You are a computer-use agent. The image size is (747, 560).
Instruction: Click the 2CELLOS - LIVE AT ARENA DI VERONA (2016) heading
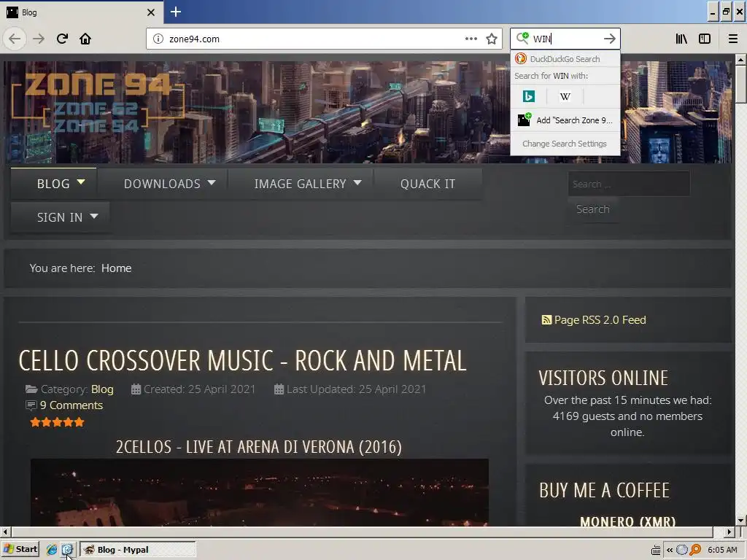pos(259,447)
